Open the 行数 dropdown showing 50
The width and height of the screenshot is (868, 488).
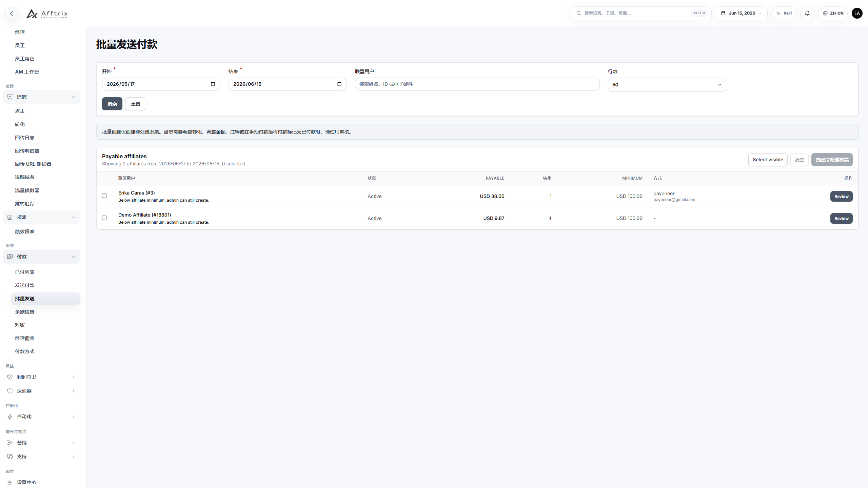(x=667, y=85)
